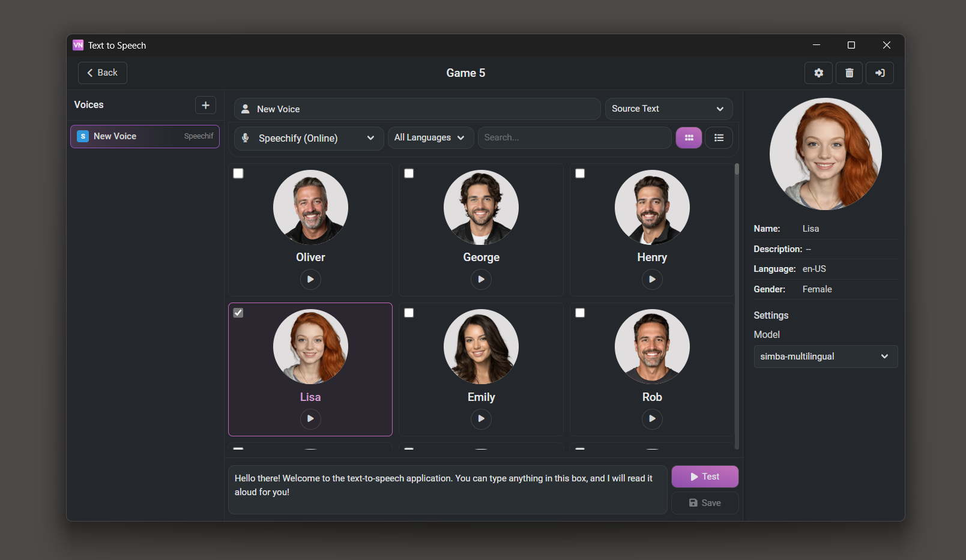Click the trash delete icon
This screenshot has height=560, width=966.
(x=849, y=73)
